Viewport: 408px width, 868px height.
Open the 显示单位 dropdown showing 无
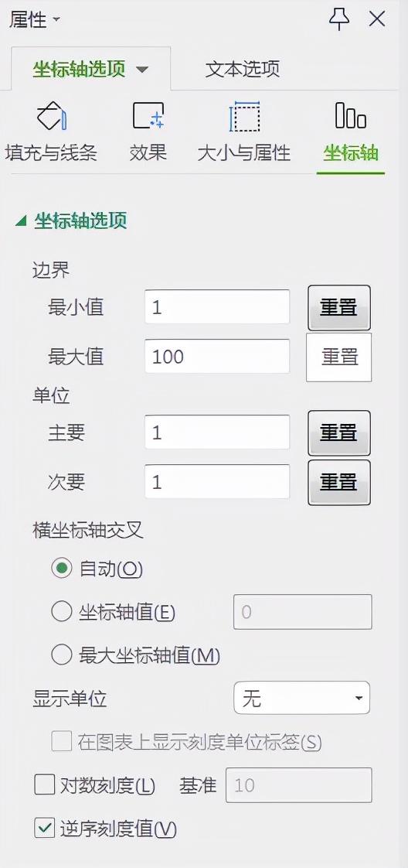(302, 698)
